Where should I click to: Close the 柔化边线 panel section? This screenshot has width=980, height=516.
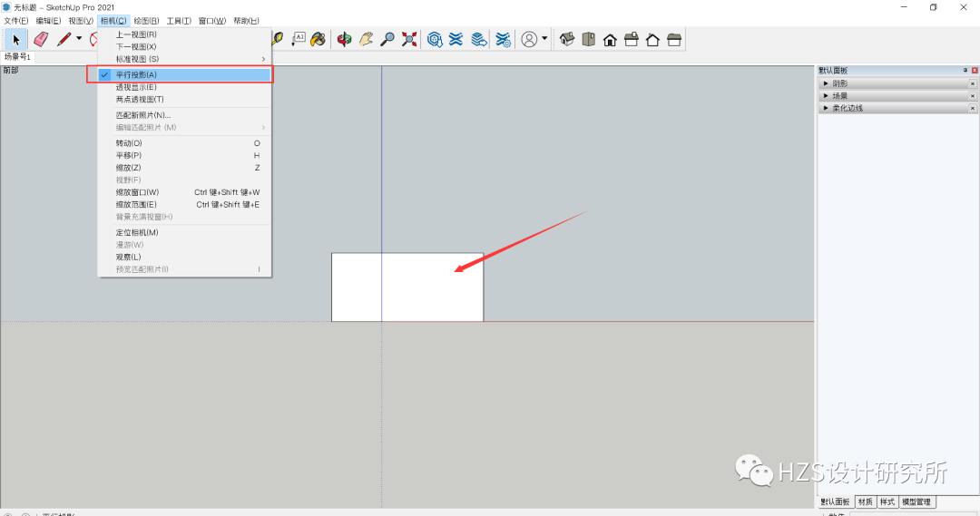pyautogui.click(x=973, y=108)
